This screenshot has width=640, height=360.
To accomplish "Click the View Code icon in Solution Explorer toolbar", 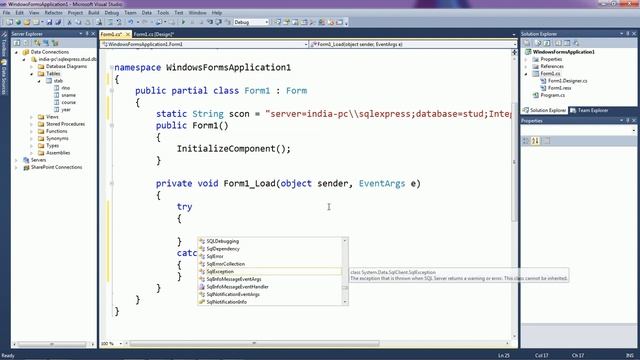I will coord(558,43).
